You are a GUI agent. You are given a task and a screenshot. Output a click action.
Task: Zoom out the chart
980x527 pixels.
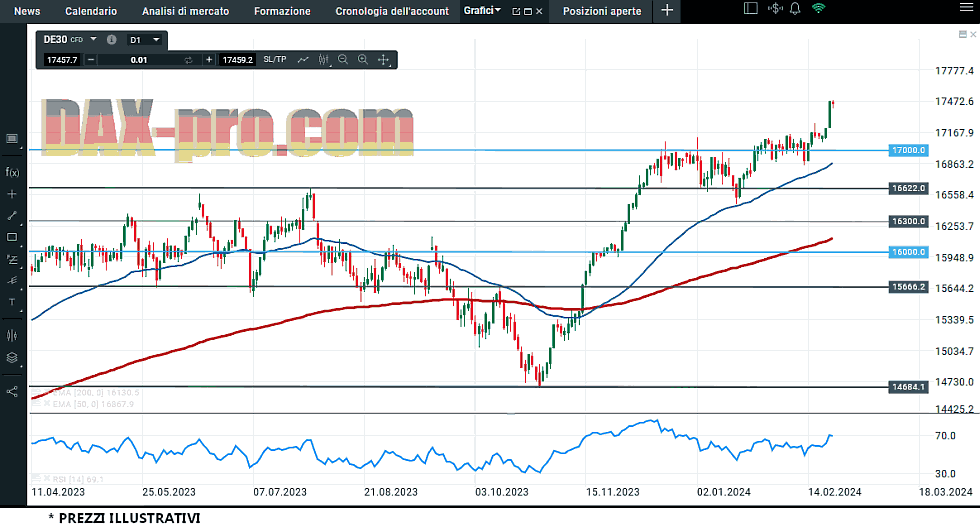(x=343, y=60)
